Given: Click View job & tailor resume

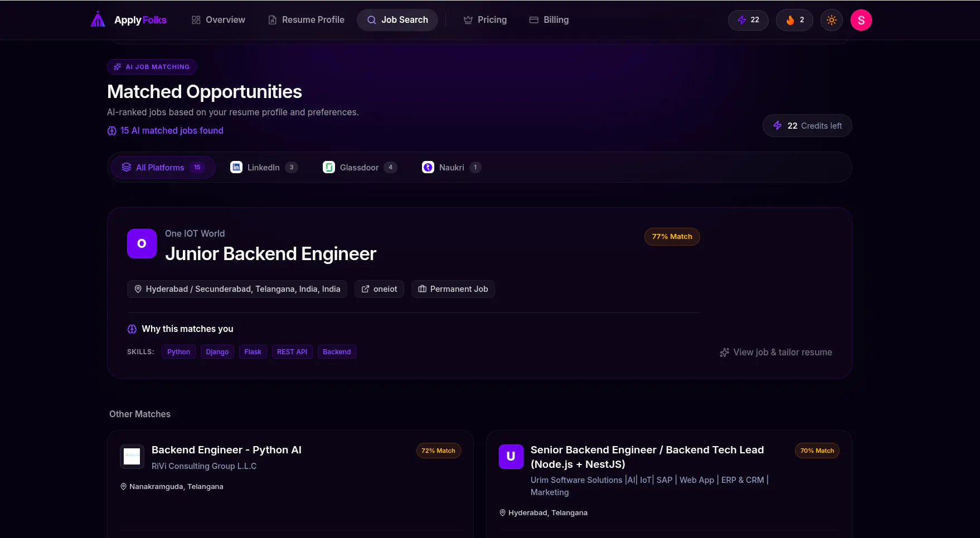Looking at the screenshot, I should [x=775, y=352].
